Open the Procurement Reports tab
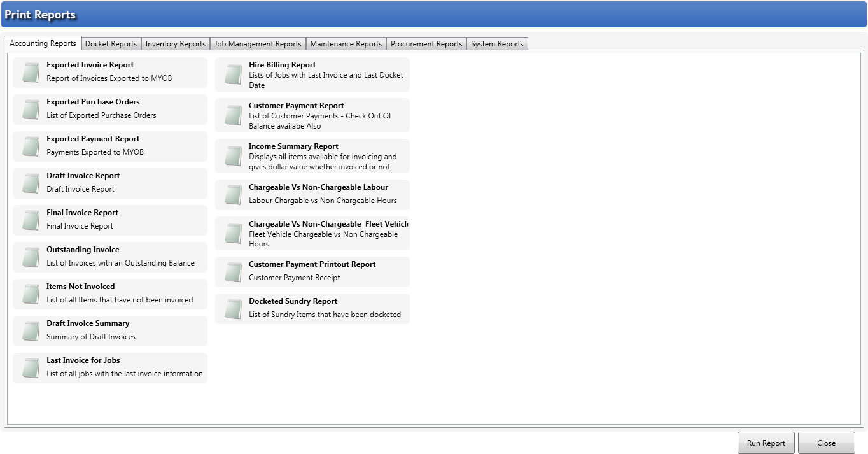 (426, 44)
